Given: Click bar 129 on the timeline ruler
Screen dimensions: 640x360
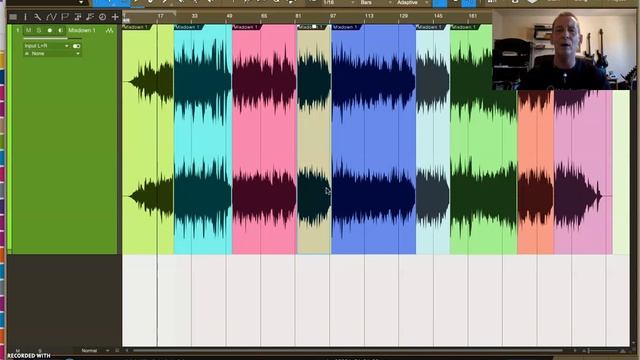Looking at the screenshot, I should point(404,16).
